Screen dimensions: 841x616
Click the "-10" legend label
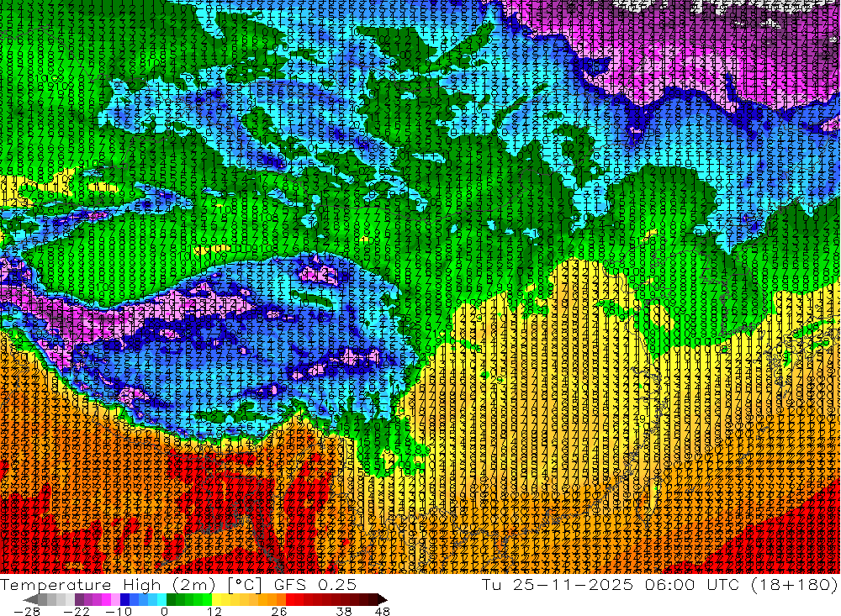[119, 612]
